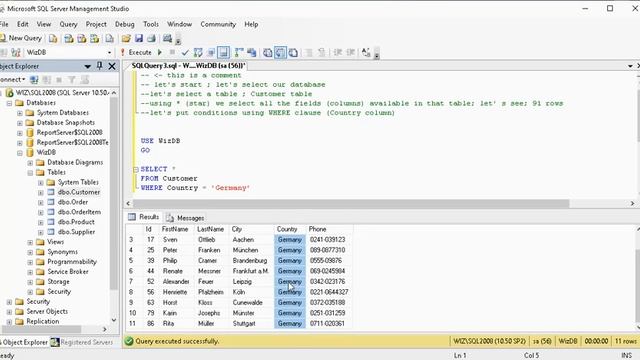Click the Analysis Services MDX Query icon
This screenshot has height=360, width=640.
pos(69,38)
